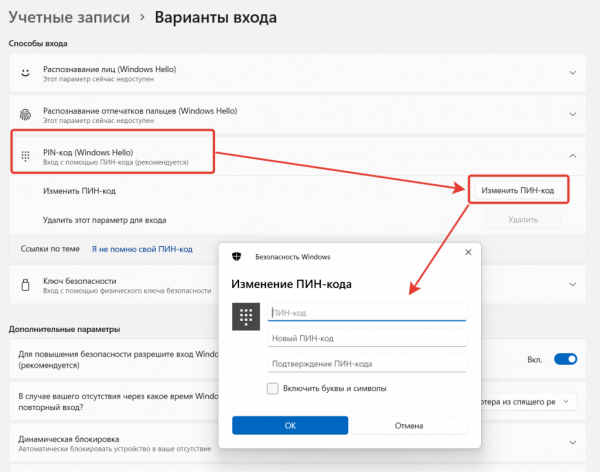
Task: Expand the Динамическая блокировка section
Action: point(572,443)
